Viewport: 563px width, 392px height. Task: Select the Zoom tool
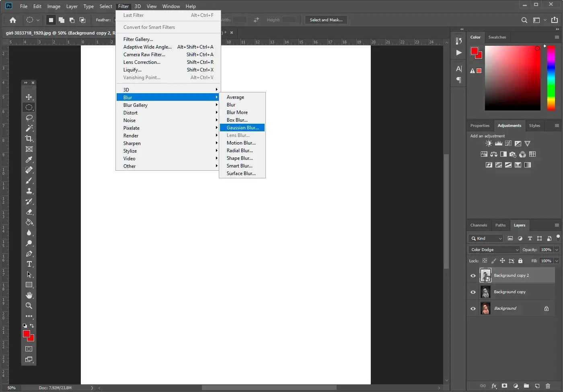pyautogui.click(x=29, y=306)
